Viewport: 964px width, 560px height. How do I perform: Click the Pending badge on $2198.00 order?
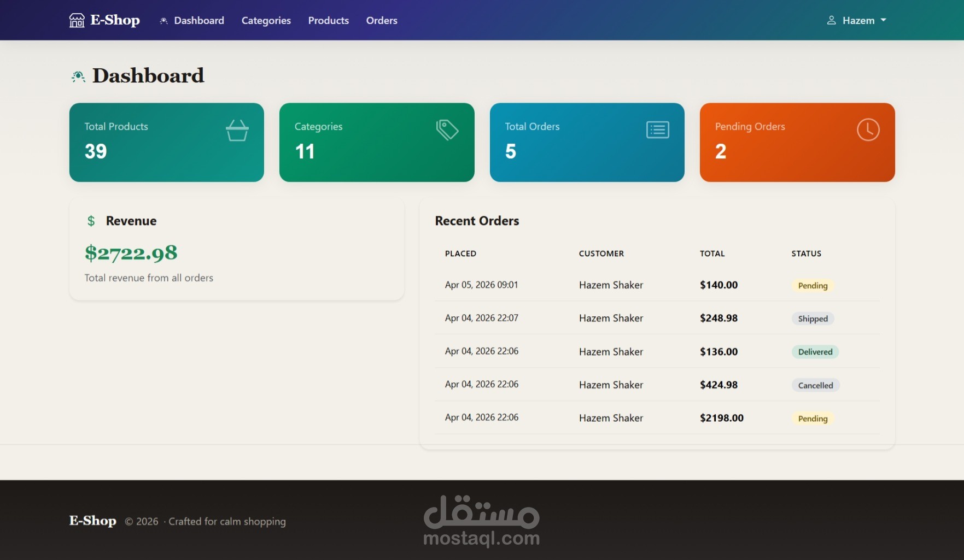pyautogui.click(x=813, y=418)
